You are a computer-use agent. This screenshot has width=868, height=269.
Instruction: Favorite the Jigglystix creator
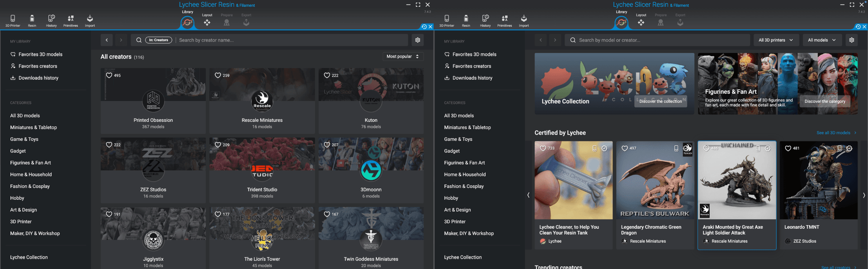pos(109,214)
